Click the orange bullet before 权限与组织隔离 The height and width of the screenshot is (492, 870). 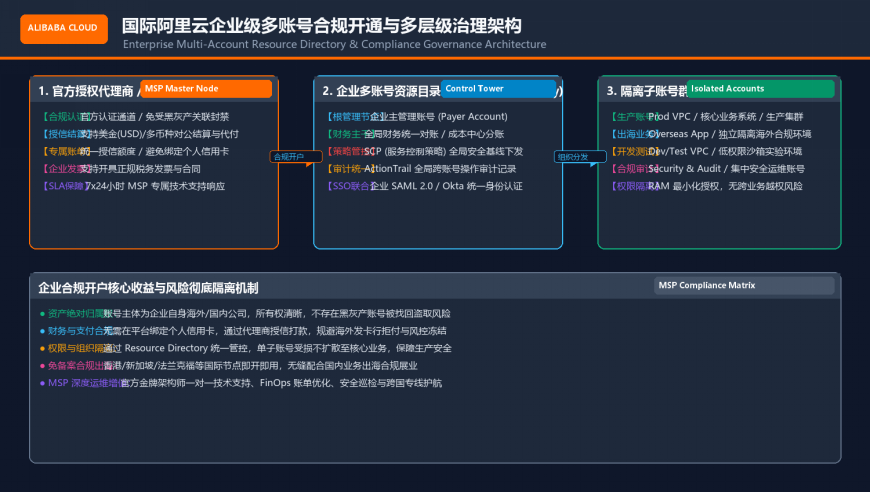click(x=42, y=348)
